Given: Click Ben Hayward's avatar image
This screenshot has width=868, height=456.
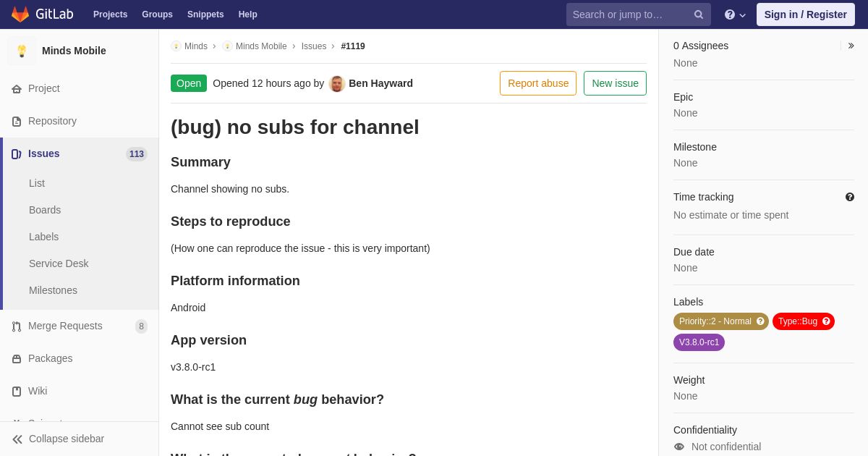Looking at the screenshot, I should coord(337,83).
